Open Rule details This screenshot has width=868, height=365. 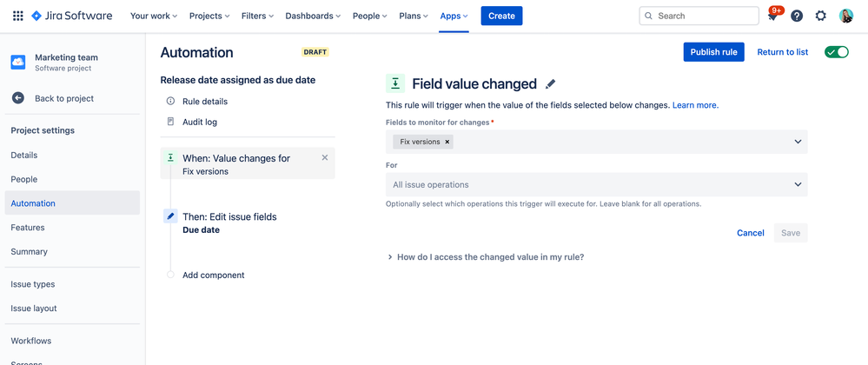point(205,102)
